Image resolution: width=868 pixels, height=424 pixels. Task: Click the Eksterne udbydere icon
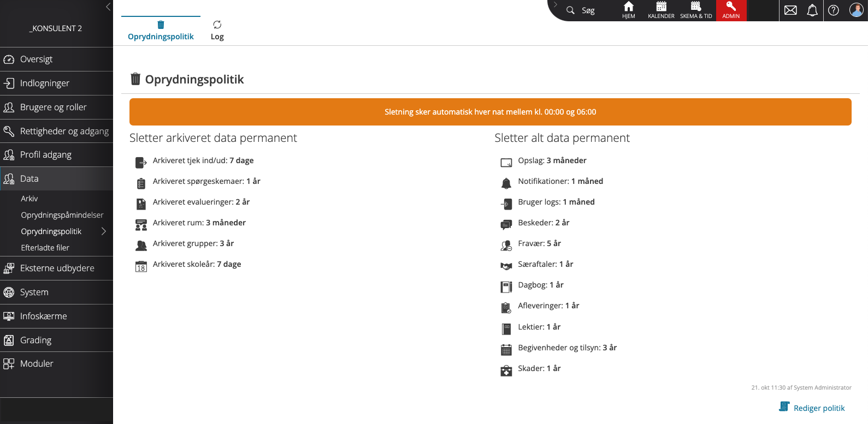(x=9, y=268)
